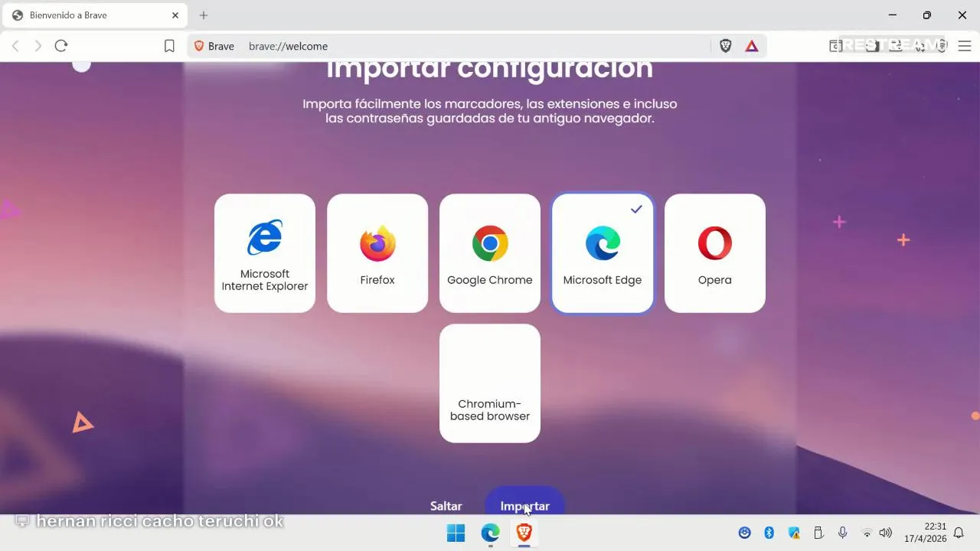Select the Opera import card
Screen dimensions: 980x551
click(715, 253)
